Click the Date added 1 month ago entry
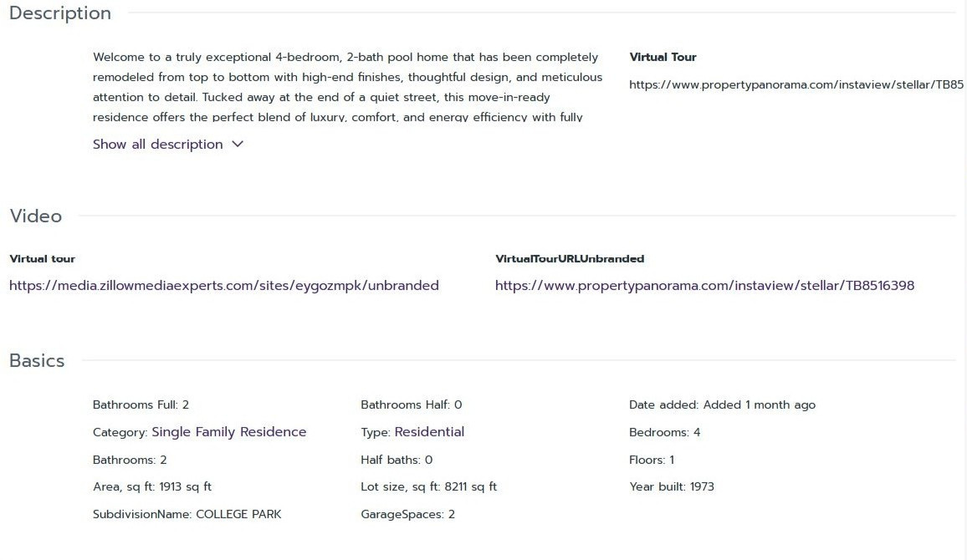 722,405
